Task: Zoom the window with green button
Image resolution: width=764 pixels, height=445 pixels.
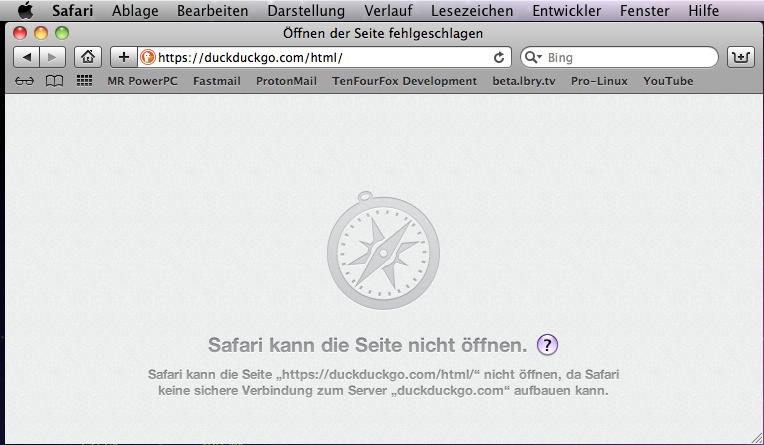Action: 62,33
